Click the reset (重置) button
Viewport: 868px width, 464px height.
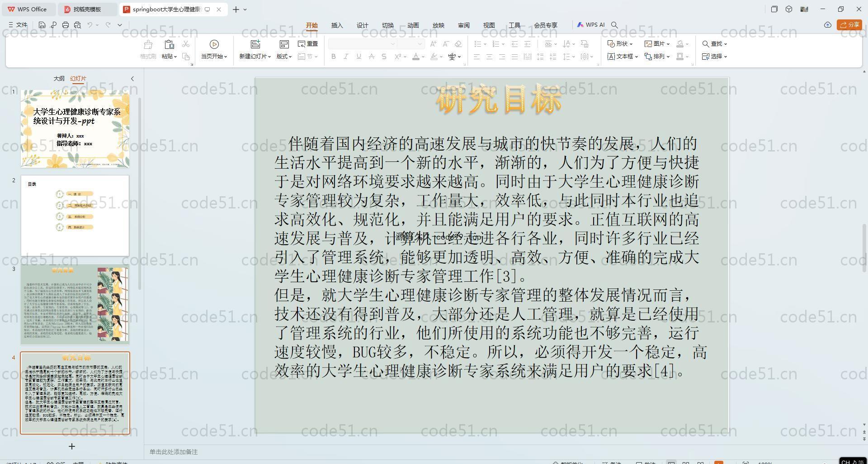pos(308,44)
